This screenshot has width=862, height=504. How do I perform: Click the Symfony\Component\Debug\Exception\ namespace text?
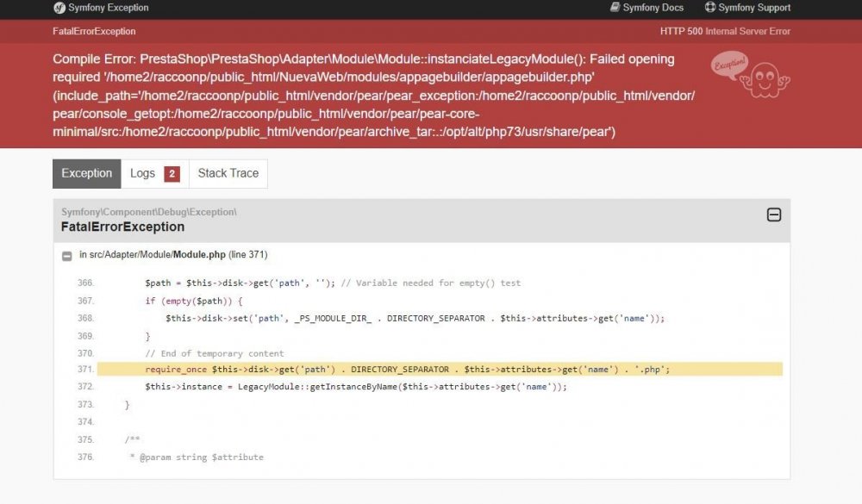click(x=149, y=212)
